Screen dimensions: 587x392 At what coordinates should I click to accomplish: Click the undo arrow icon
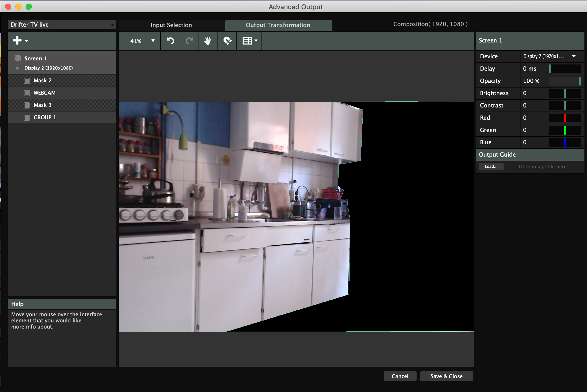pyautogui.click(x=170, y=41)
